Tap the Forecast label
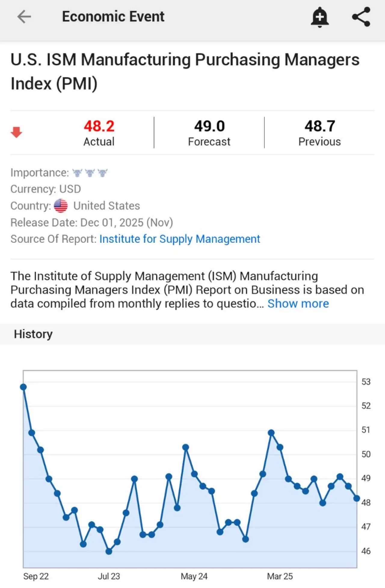The image size is (385, 588). click(209, 142)
